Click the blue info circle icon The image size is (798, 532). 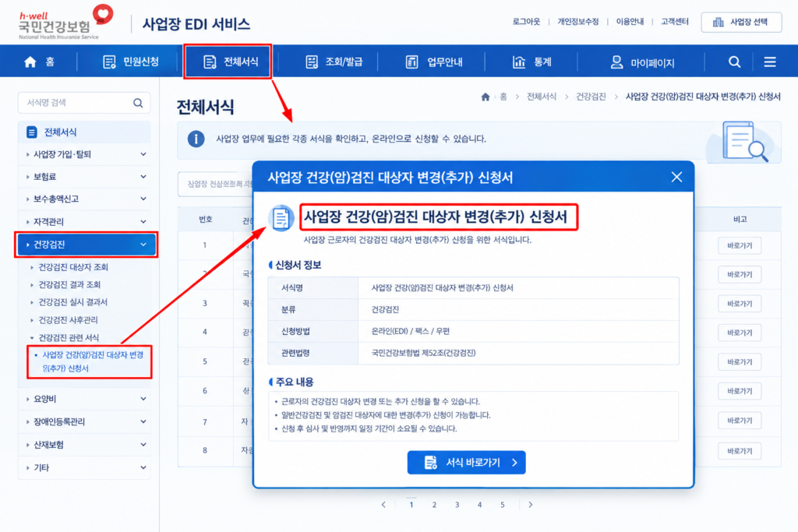point(196,139)
